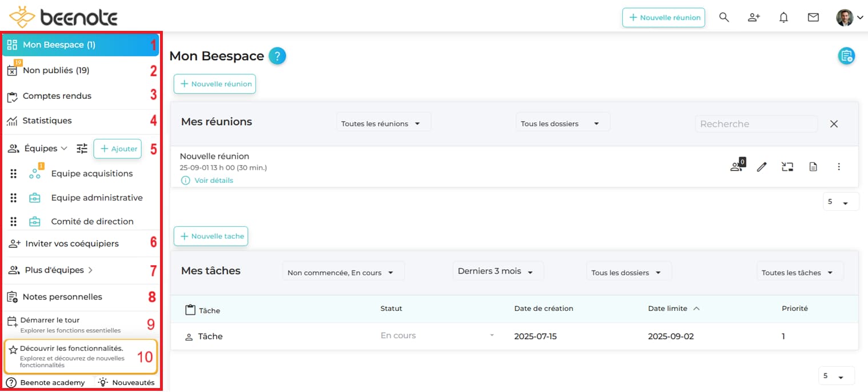Image resolution: width=868 pixels, height=392 pixels.
Task: Click the Priorité column header
Action: click(795, 309)
